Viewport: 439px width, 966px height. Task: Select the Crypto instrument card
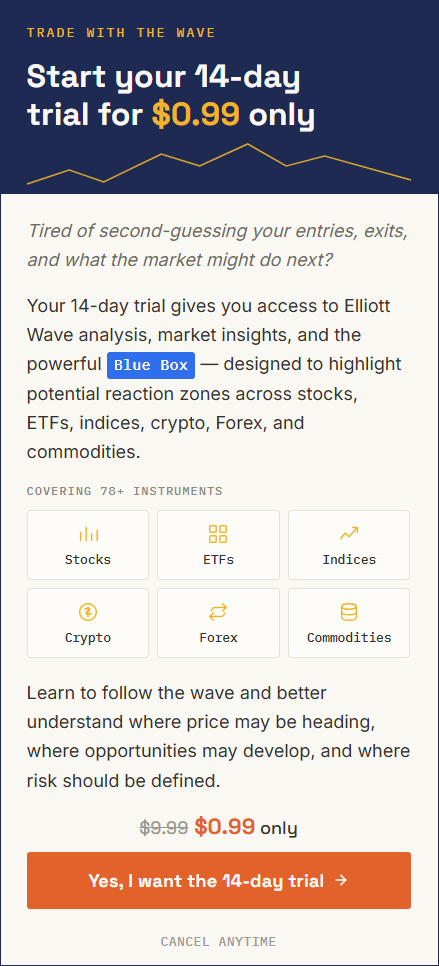click(88, 623)
